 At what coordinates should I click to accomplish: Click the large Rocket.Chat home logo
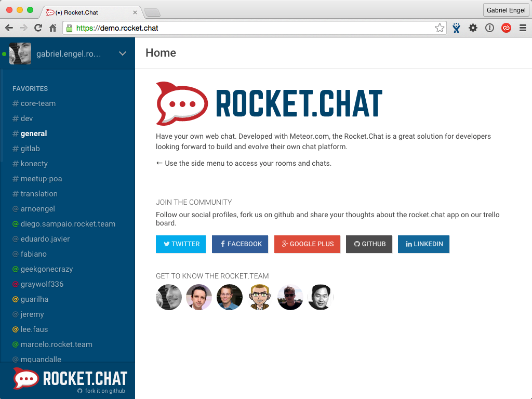coord(269,103)
